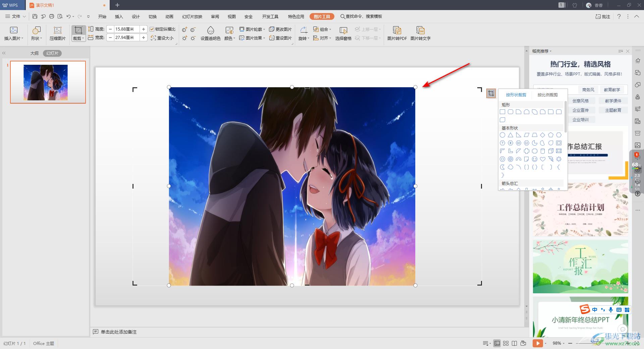Click the 企业宣传 style tag
This screenshot has height=349, width=644.
tap(580, 110)
